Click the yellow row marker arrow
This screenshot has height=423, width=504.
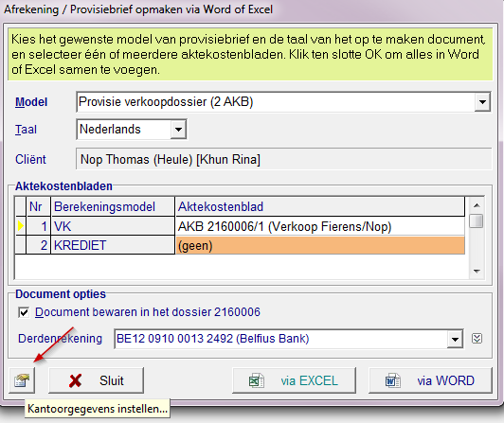21,226
